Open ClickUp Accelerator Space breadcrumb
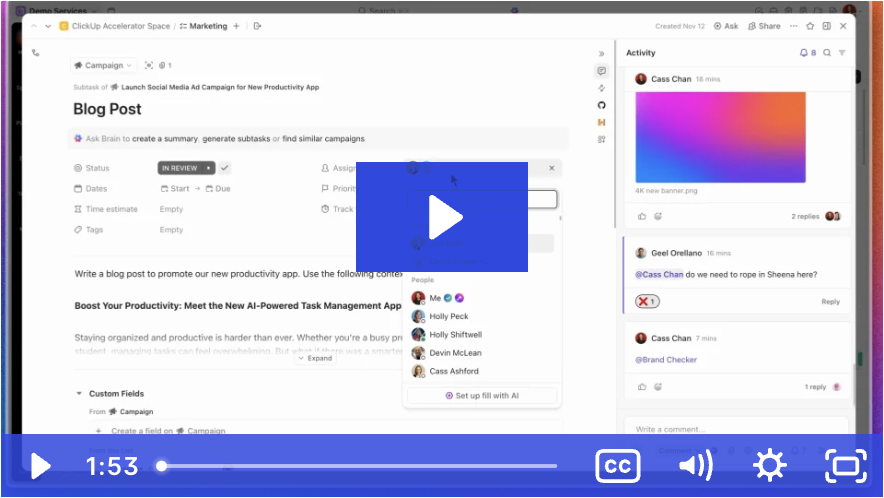This screenshot has width=884, height=498. pos(115,26)
